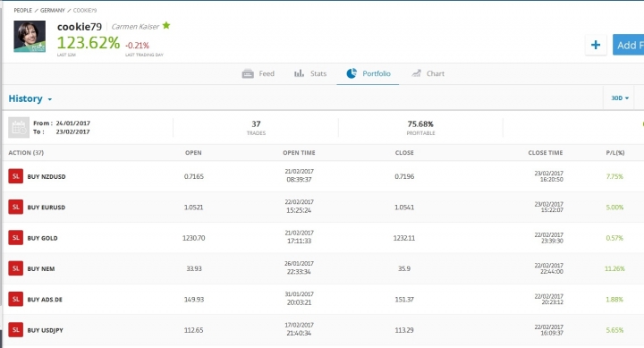The image size is (644, 348).
Task: Click the SL badge for BUY NZDUSD
Action: pyautogui.click(x=15, y=176)
